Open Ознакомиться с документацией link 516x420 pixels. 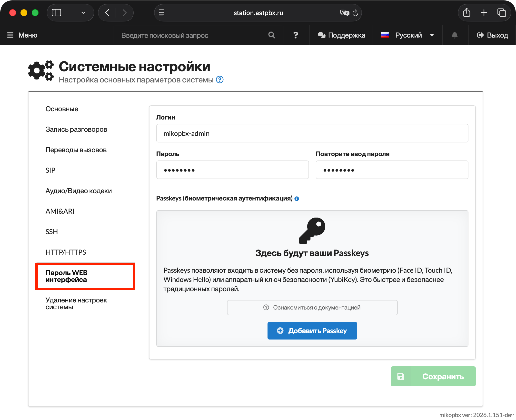coord(312,308)
